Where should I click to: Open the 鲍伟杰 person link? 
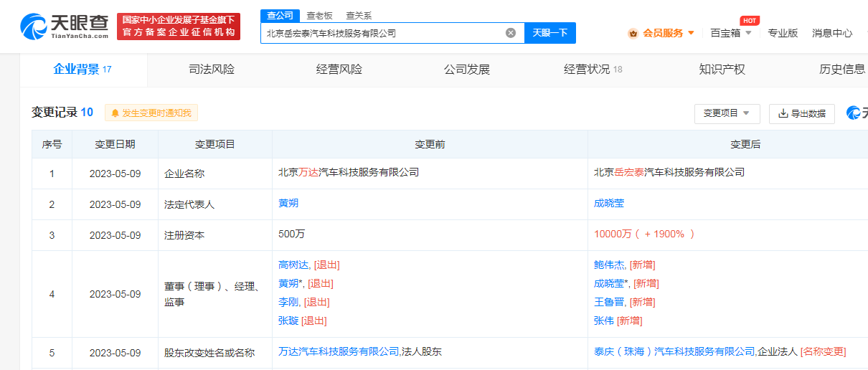tap(609, 265)
